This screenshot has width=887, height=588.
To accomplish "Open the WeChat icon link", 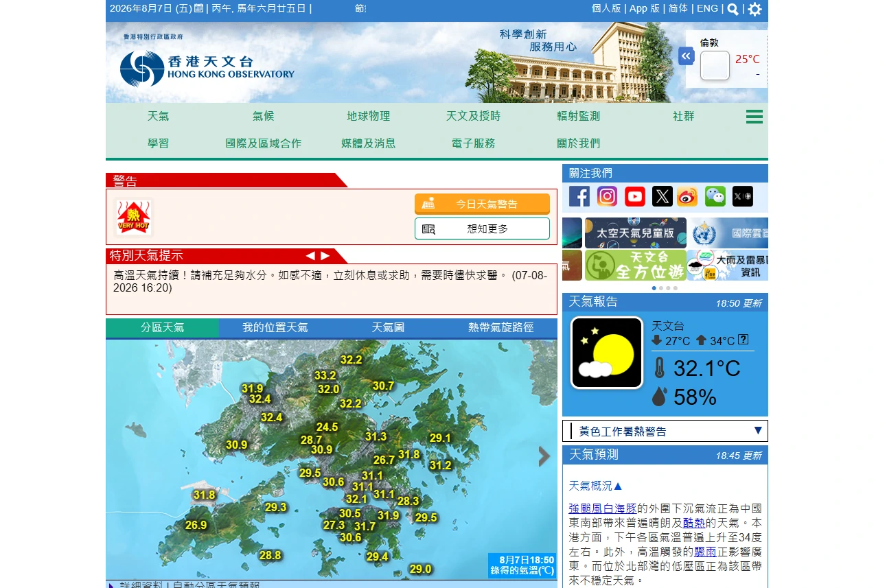I will [x=715, y=197].
